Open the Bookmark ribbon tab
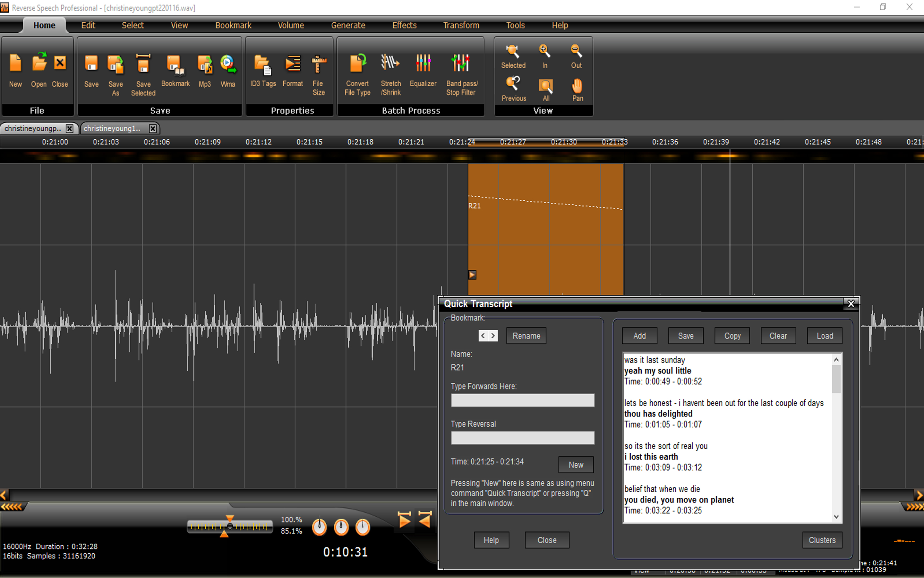 pos(233,25)
